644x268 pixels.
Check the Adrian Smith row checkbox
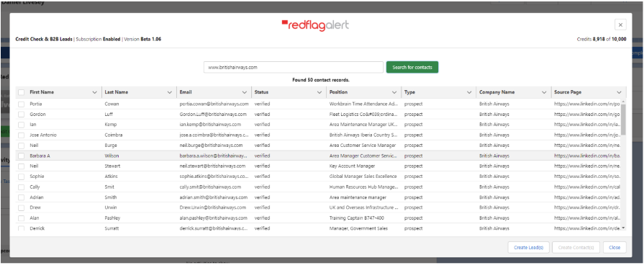click(x=22, y=197)
